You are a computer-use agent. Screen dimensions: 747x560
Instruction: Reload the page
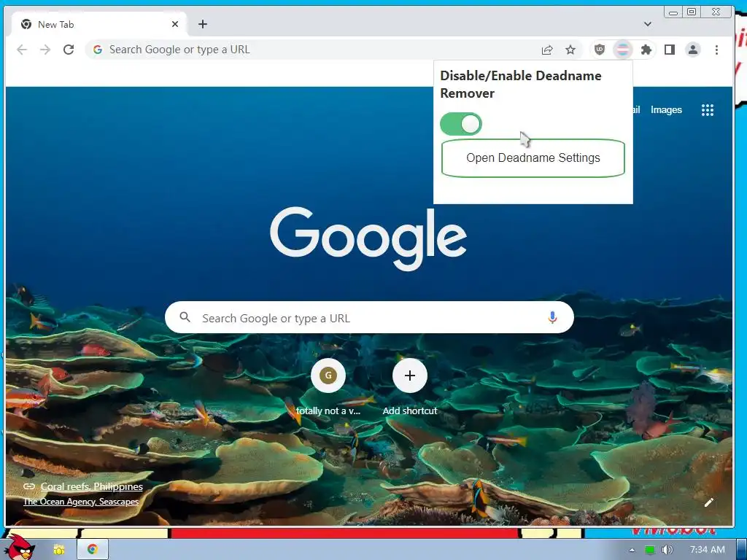[x=69, y=50]
